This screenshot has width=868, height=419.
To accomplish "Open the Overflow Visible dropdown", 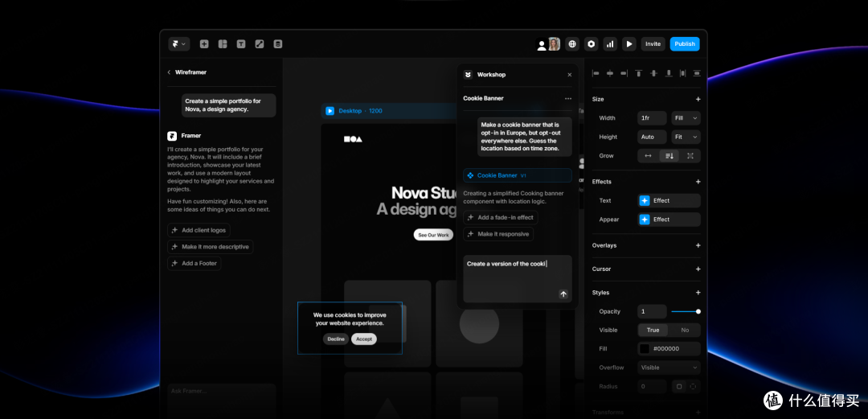I will 669,368.
